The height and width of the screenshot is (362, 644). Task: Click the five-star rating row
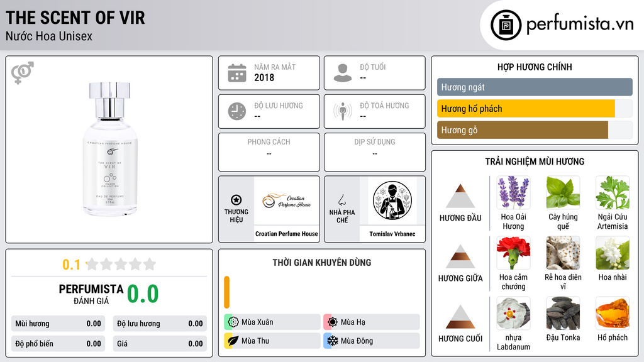point(121,264)
